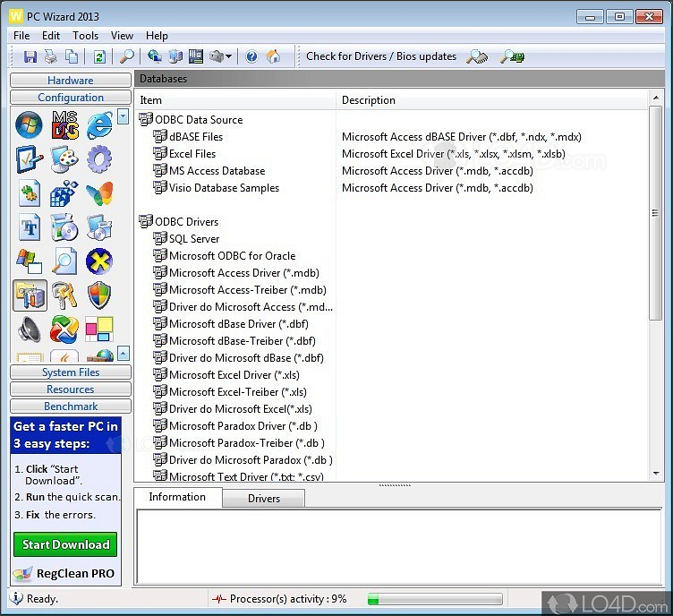This screenshot has width=673, height=616.
Task: Click the Print toolbar icon
Action: 51,56
